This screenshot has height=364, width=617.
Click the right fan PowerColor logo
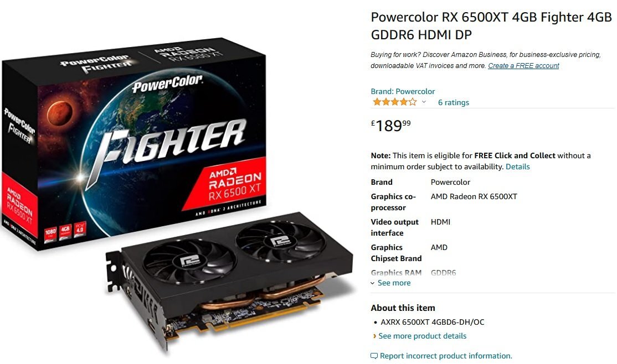click(x=280, y=241)
